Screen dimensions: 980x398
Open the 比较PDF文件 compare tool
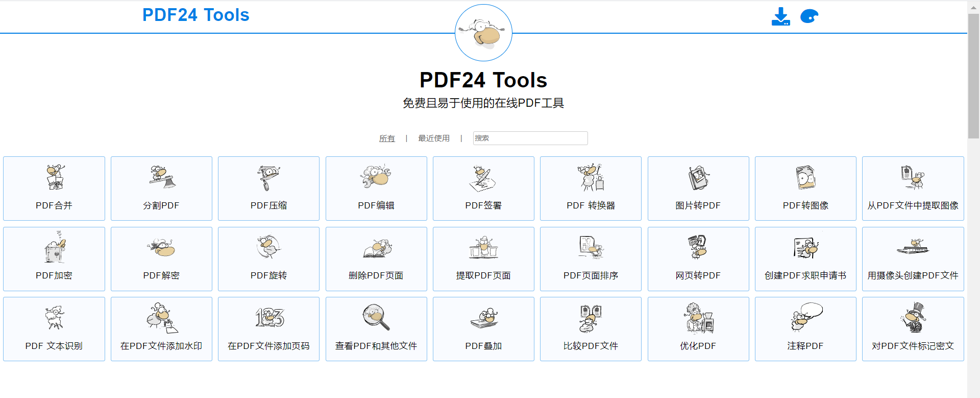591,329
